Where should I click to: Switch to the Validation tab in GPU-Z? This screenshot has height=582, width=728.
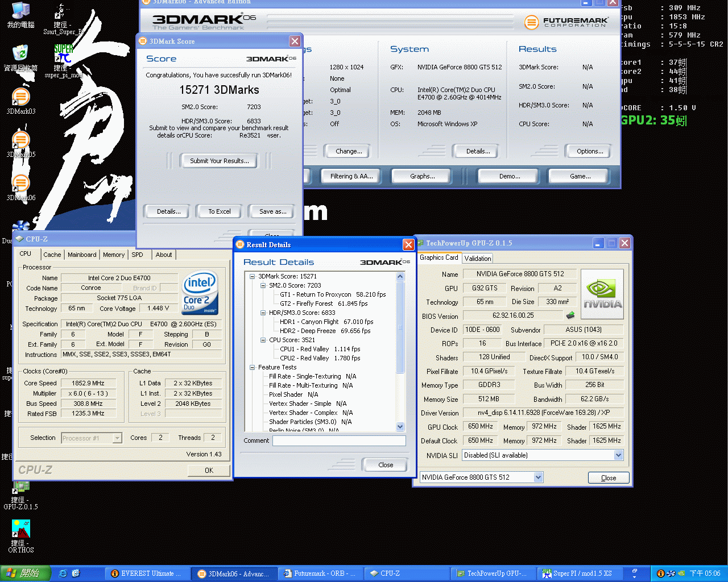[x=478, y=258]
